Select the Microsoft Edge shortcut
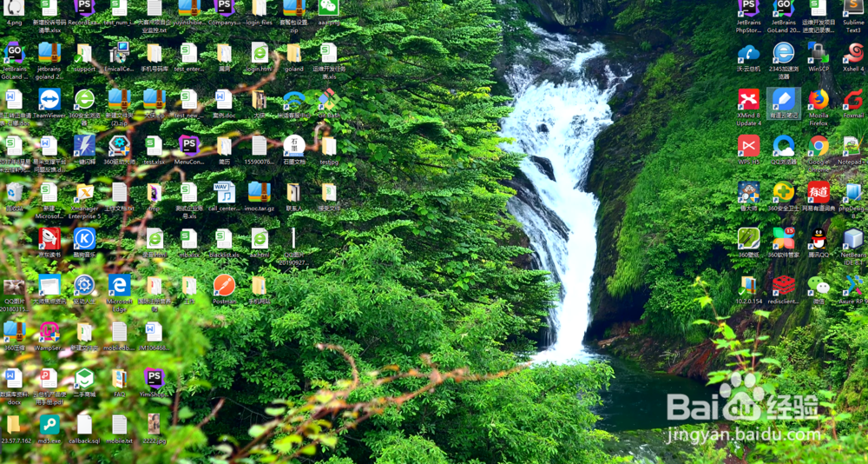 (x=120, y=285)
